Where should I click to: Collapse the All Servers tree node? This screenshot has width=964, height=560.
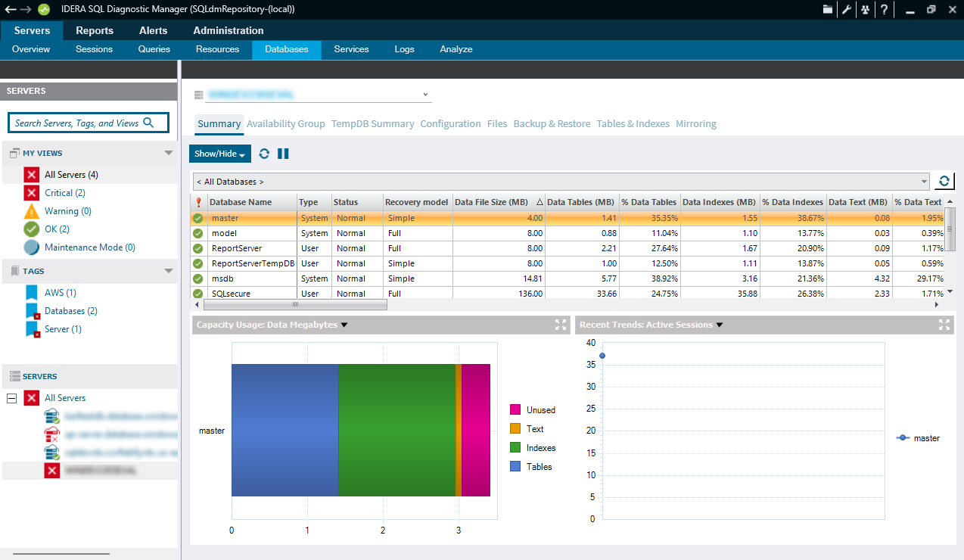pyautogui.click(x=11, y=398)
